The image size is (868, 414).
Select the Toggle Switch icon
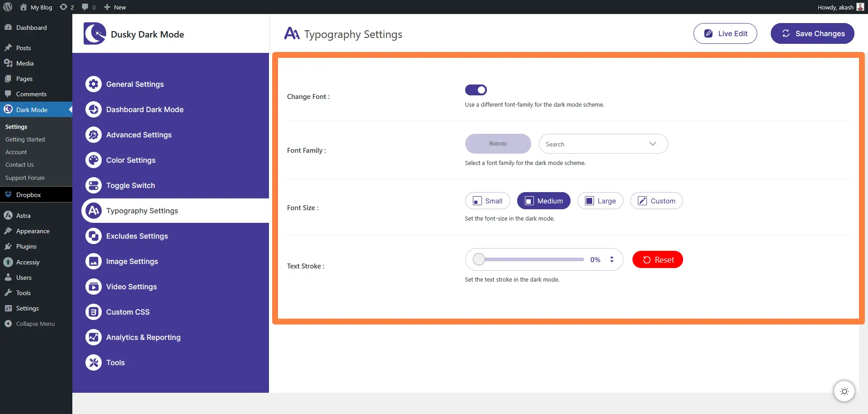[x=94, y=185]
